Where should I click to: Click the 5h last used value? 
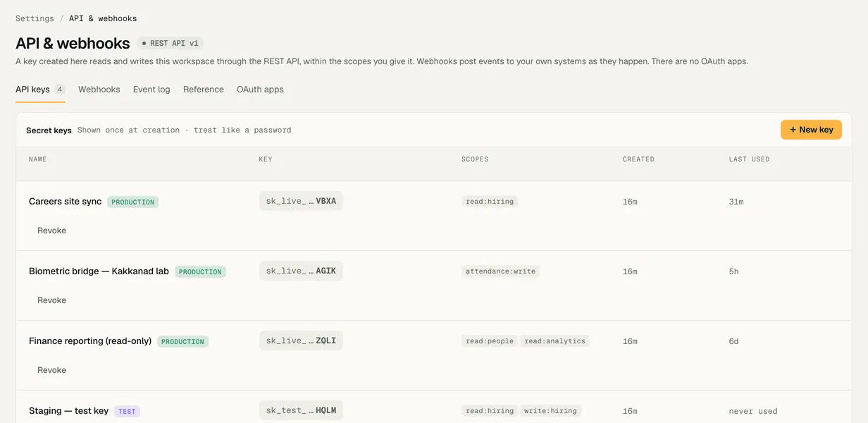pyautogui.click(x=733, y=271)
